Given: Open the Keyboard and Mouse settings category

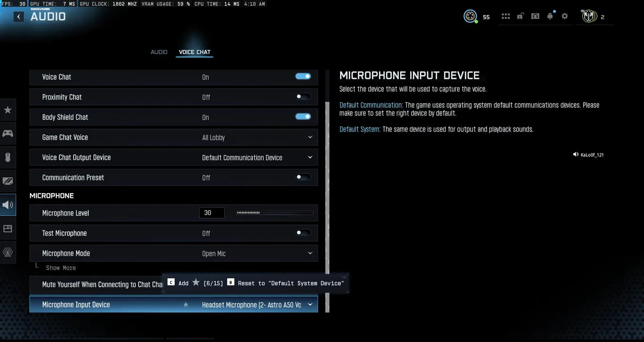Looking at the screenshot, I should point(8,157).
